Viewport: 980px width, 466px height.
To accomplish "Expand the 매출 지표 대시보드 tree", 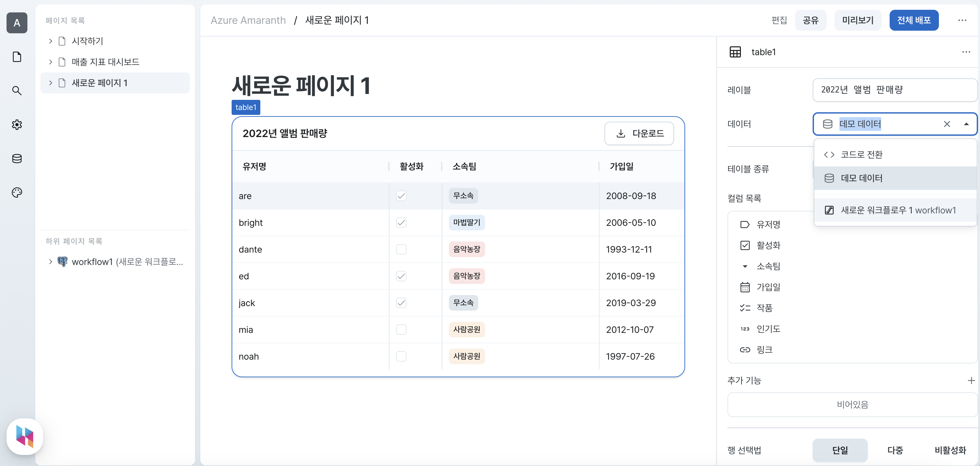I will (x=50, y=62).
